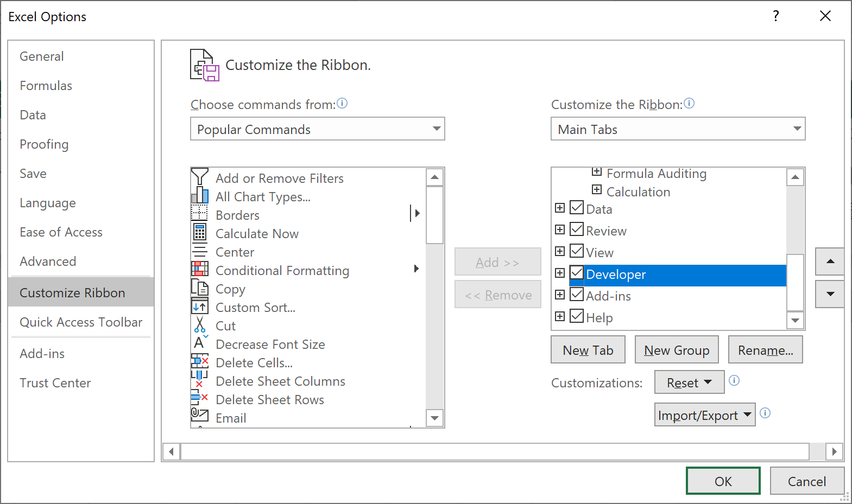Image resolution: width=852 pixels, height=504 pixels.
Task: Switch to the Quick Access Toolbar category
Action: coord(81,322)
